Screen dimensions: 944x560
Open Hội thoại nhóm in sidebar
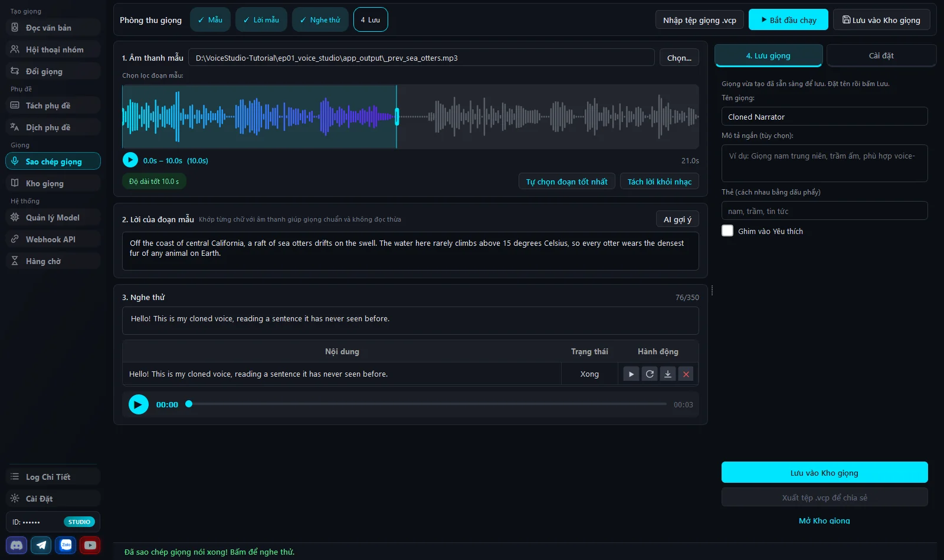tap(53, 50)
